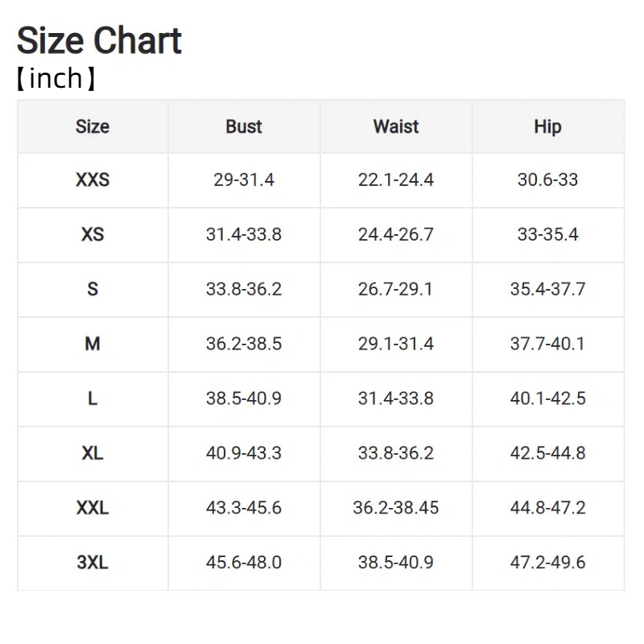Select the XXS size row label
The width and height of the screenshot is (644, 644).
pos(93,180)
